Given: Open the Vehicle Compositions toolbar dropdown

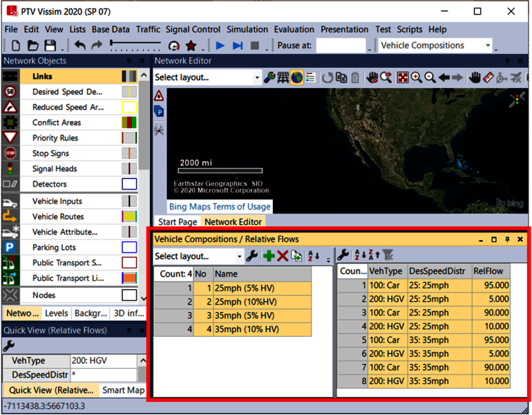Looking at the screenshot, I should pyautogui.click(x=488, y=46).
